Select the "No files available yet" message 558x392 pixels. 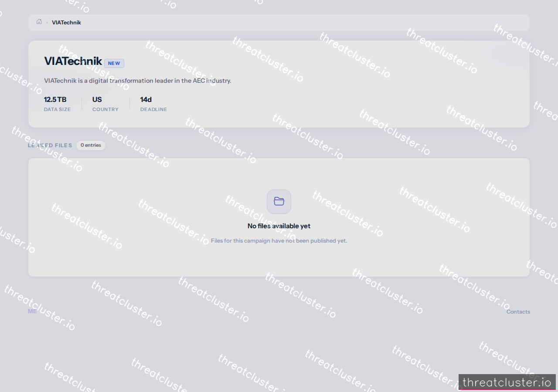279,226
